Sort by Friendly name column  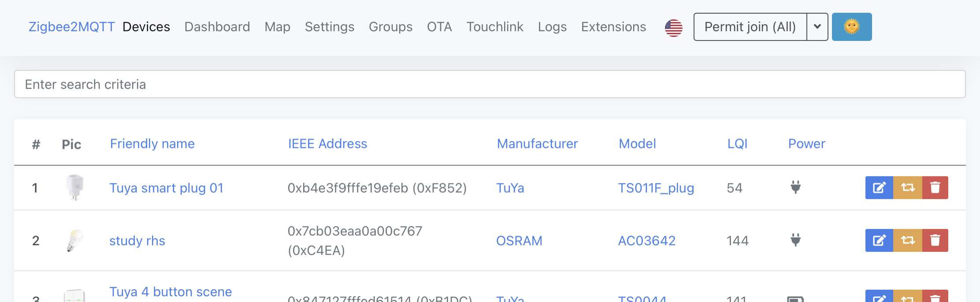[x=152, y=144]
